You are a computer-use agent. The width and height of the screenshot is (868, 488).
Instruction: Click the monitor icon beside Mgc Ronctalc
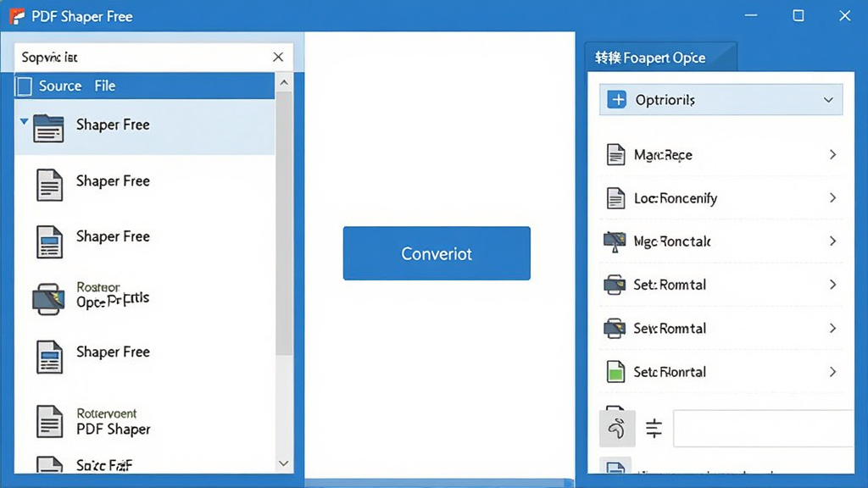615,241
